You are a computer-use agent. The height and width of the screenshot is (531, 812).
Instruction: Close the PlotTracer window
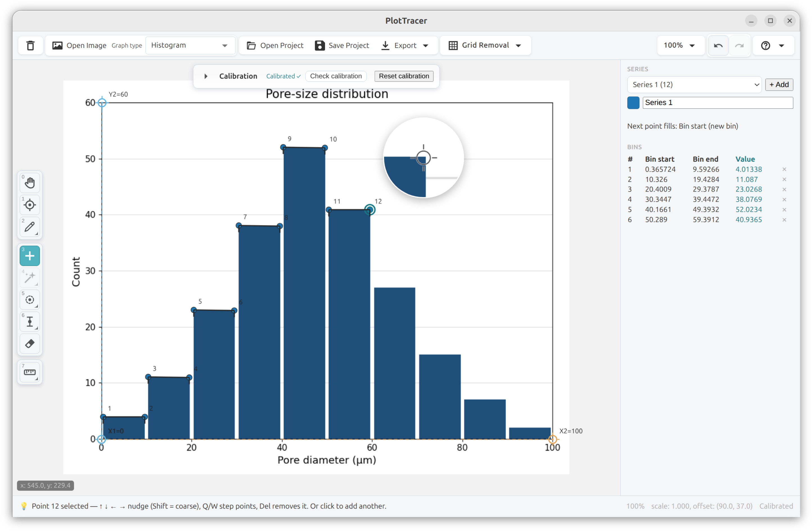click(790, 21)
